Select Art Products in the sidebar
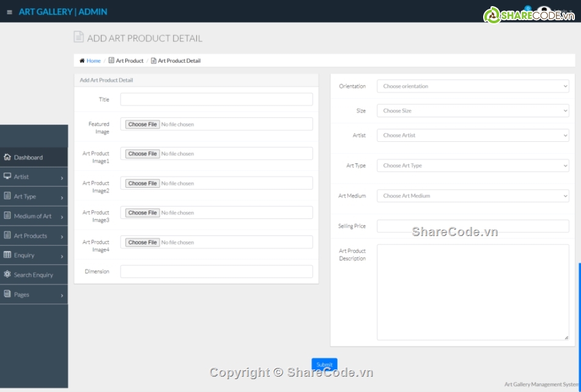 pyautogui.click(x=34, y=235)
